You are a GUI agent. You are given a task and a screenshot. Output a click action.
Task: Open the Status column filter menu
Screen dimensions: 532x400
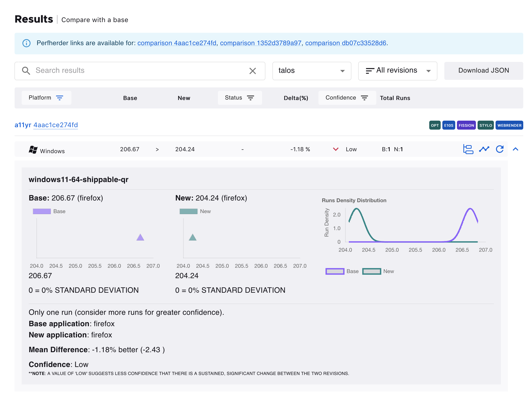240,98
